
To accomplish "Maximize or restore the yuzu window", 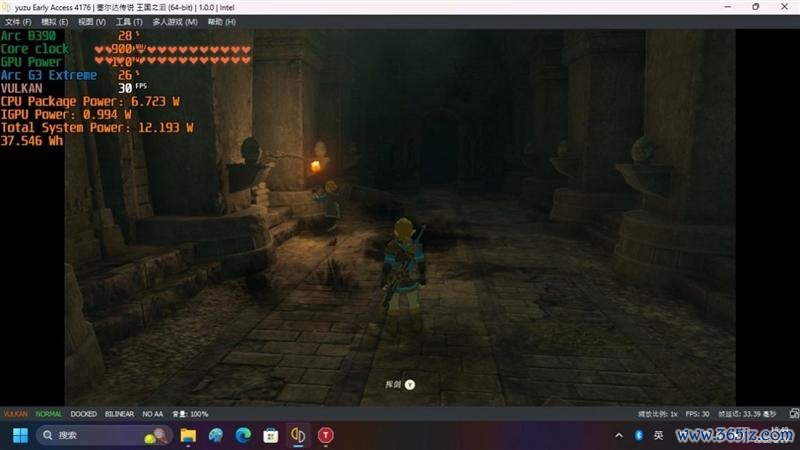I will [756, 7].
